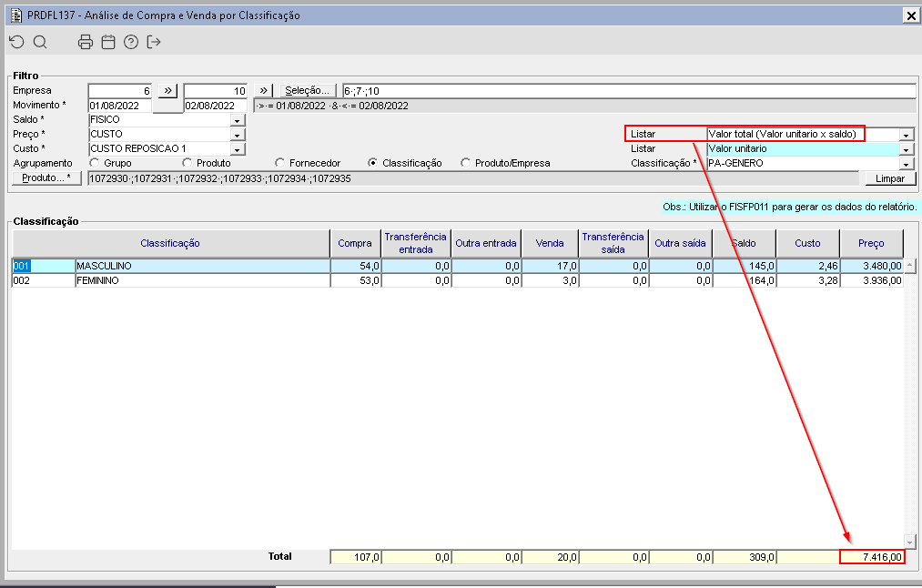
Task: Open the Custo REPOSICAO 1 dropdown
Action: coord(237,149)
